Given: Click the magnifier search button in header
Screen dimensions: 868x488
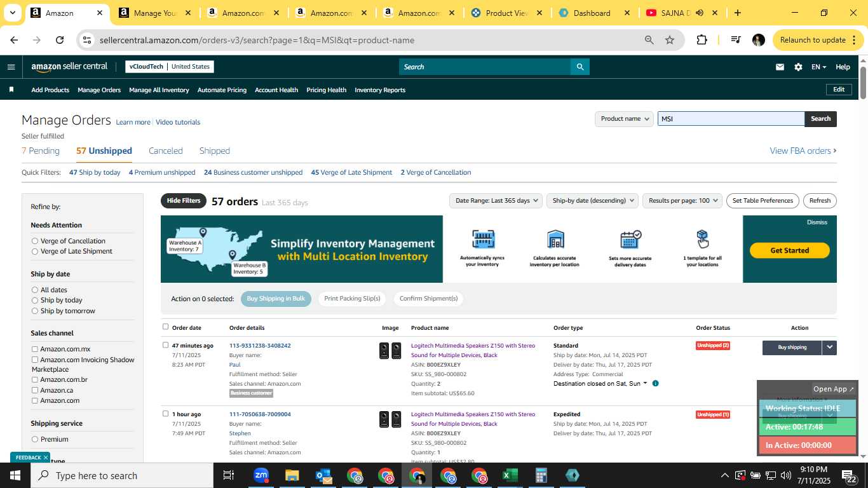Looking at the screenshot, I should tap(580, 67).
